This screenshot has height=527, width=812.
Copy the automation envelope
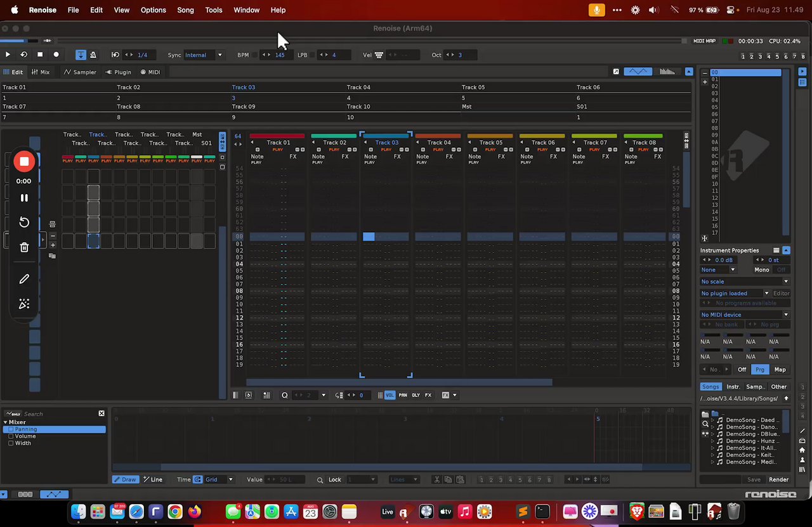[x=449, y=479]
